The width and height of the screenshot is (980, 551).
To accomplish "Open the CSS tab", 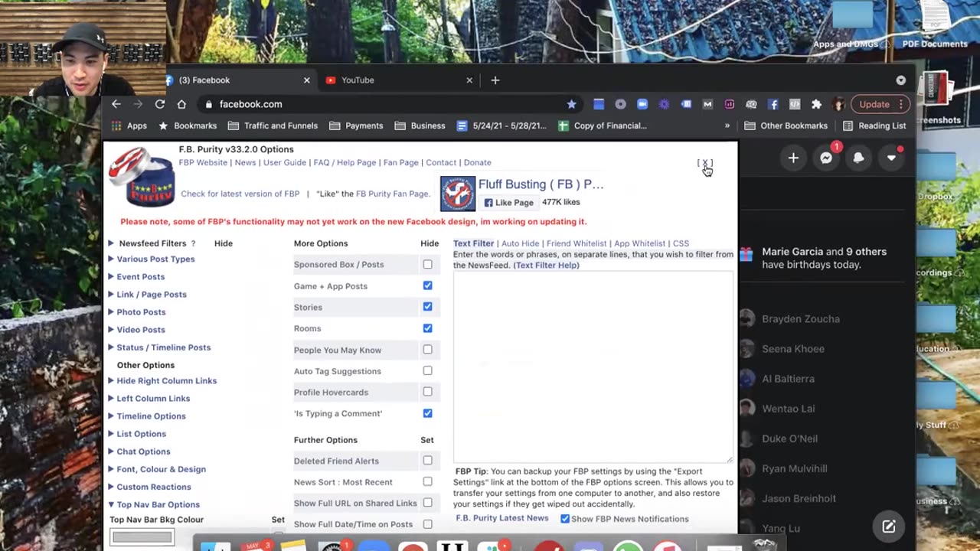I will [681, 243].
